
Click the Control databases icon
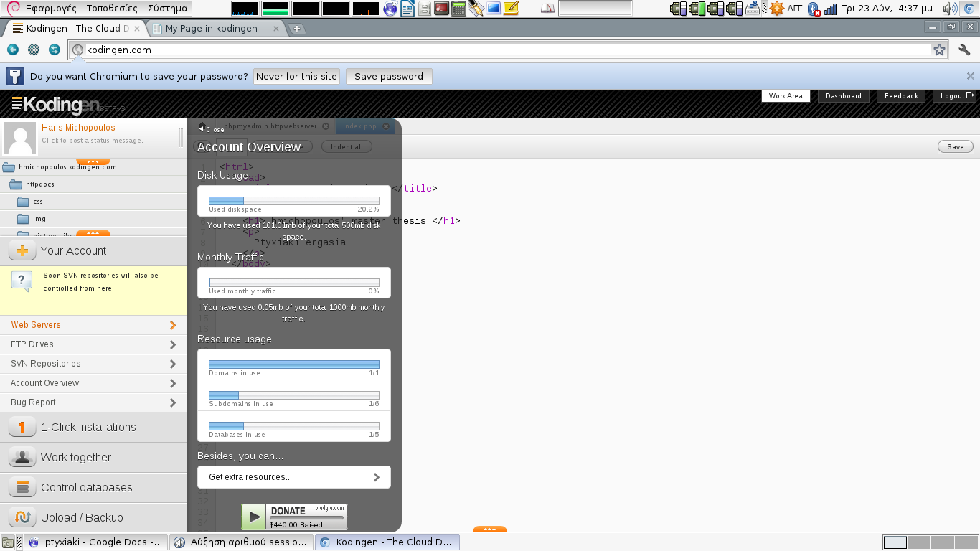click(x=22, y=487)
